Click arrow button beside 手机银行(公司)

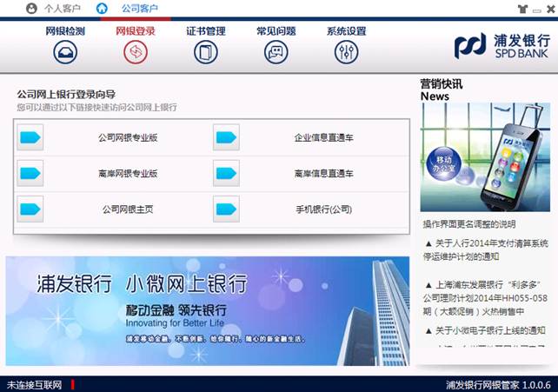226,209
